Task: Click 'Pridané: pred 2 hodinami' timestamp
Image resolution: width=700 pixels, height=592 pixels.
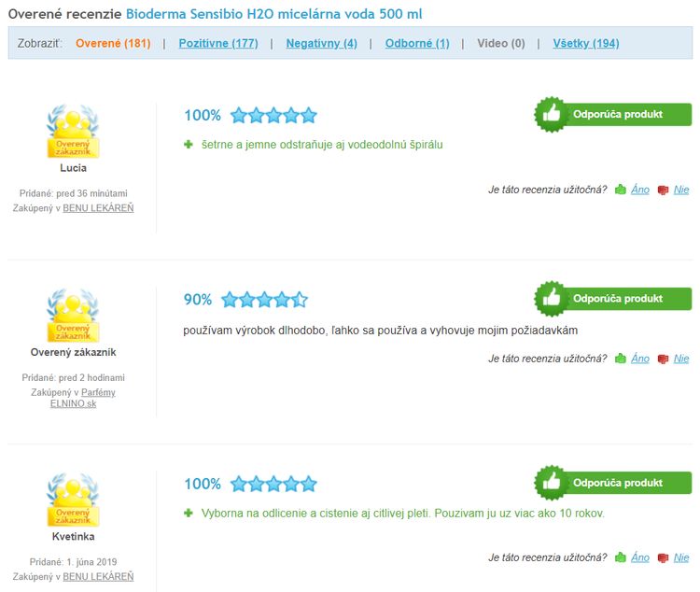Action: (x=73, y=377)
